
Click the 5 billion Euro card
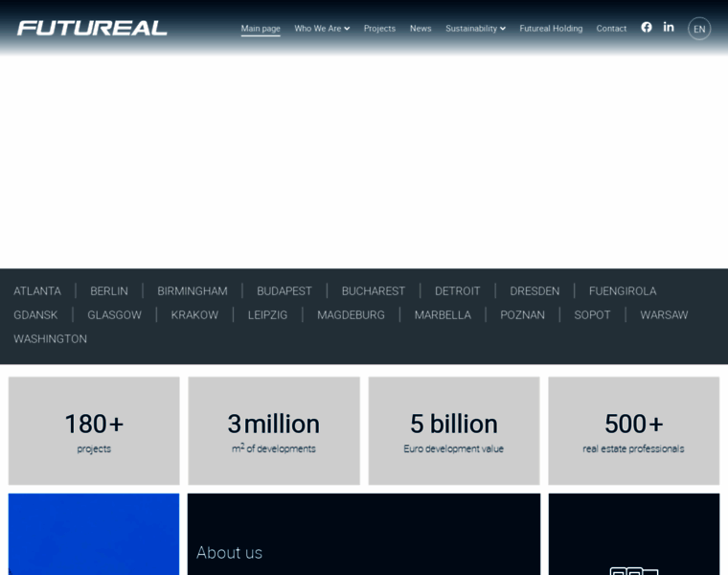pyautogui.click(x=454, y=430)
